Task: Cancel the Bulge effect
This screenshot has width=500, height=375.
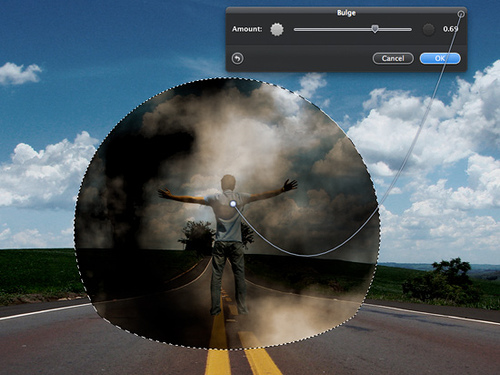Action: [x=393, y=58]
